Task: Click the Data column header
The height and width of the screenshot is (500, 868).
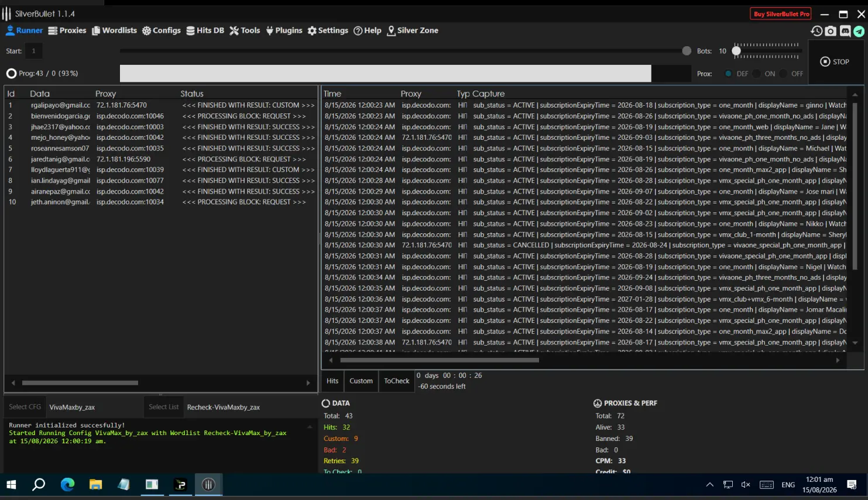Action: tap(40, 94)
